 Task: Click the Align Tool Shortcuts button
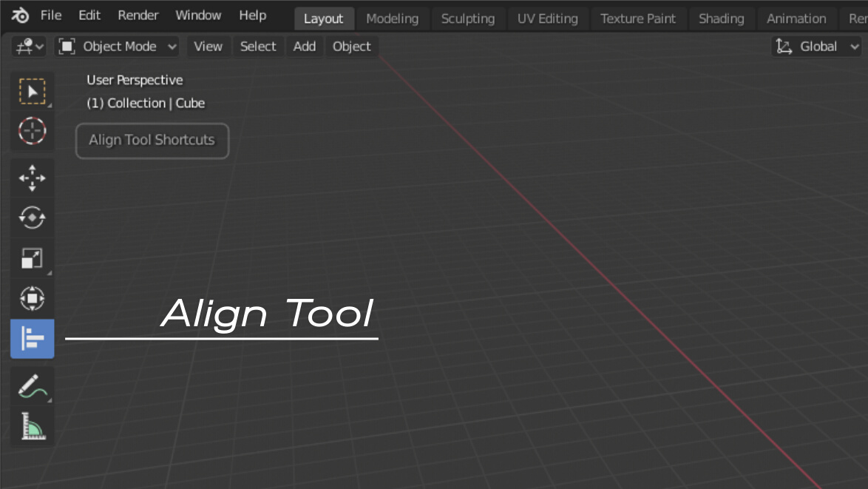[152, 141]
